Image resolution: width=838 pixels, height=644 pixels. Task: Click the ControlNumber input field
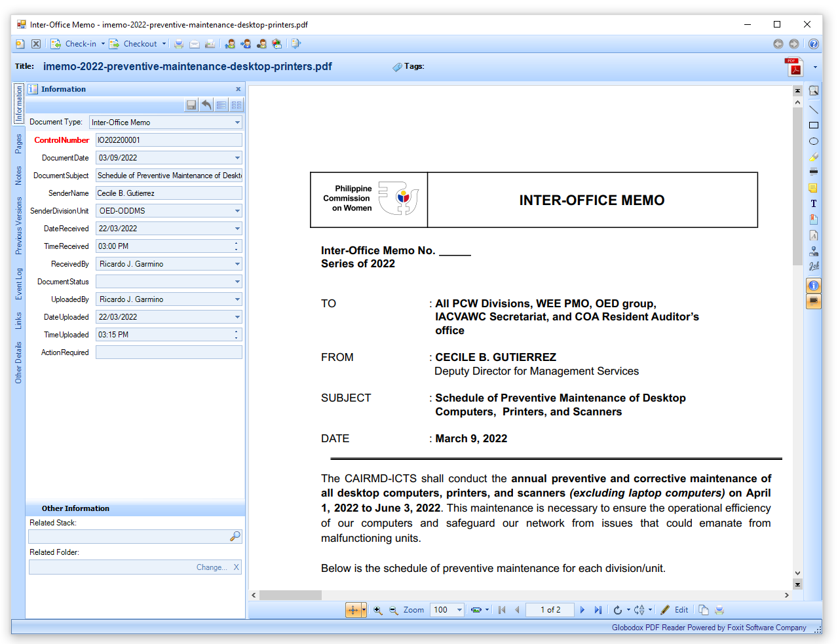click(169, 140)
